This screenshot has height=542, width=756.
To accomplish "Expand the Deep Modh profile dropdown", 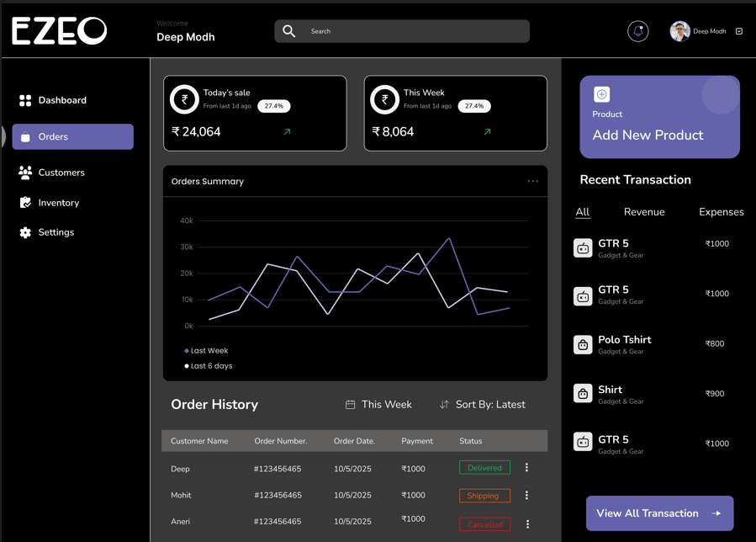I will [x=739, y=31].
